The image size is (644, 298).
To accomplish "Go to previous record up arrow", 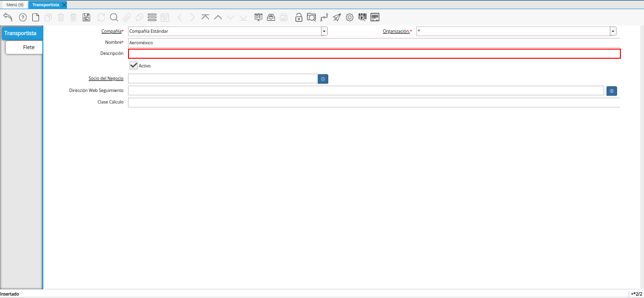I will pos(218,17).
